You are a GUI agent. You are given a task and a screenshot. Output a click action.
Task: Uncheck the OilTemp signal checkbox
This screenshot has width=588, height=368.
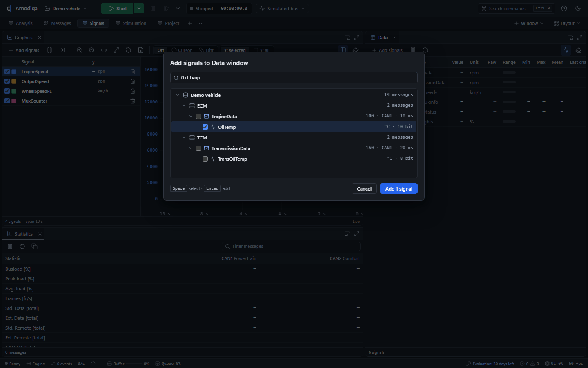[x=205, y=127]
